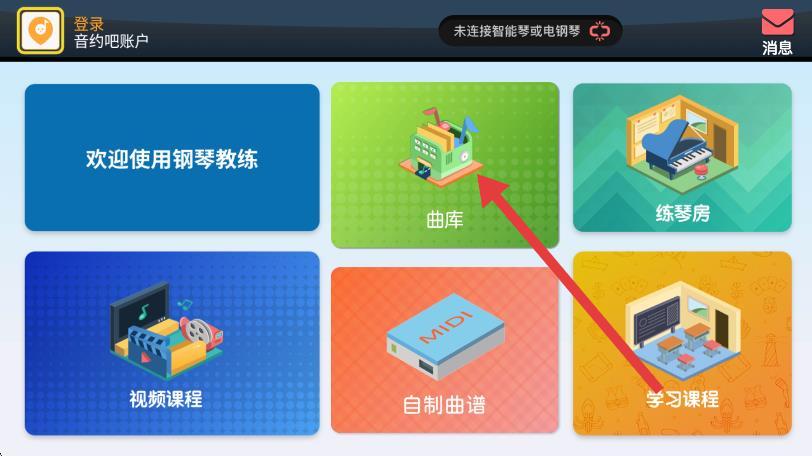The width and height of the screenshot is (812, 456).
Task: Open the MIDI book icon
Action: coord(445,336)
